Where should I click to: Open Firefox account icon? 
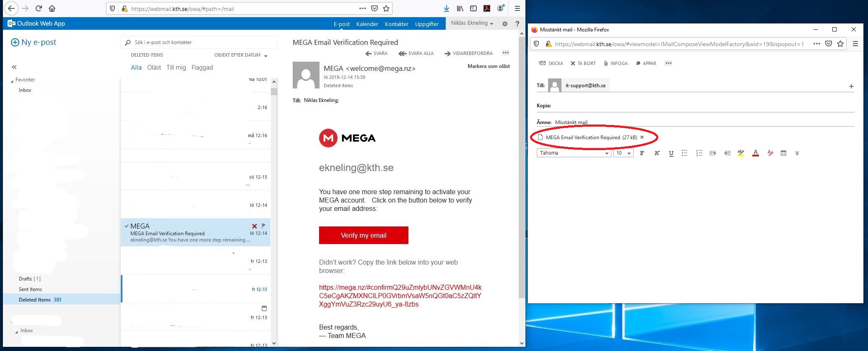pos(500,8)
